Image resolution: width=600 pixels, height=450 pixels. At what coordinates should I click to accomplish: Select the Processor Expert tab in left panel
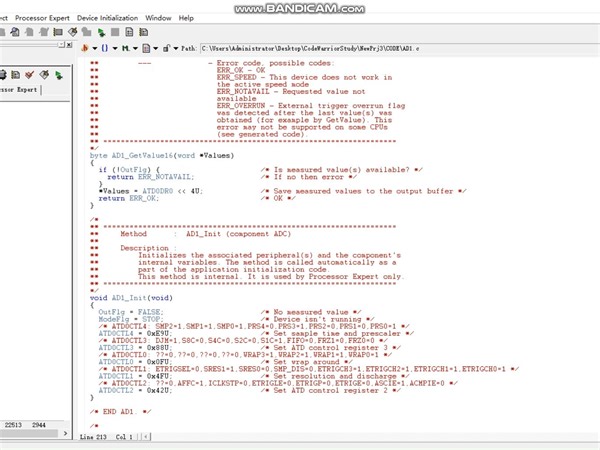(19, 90)
